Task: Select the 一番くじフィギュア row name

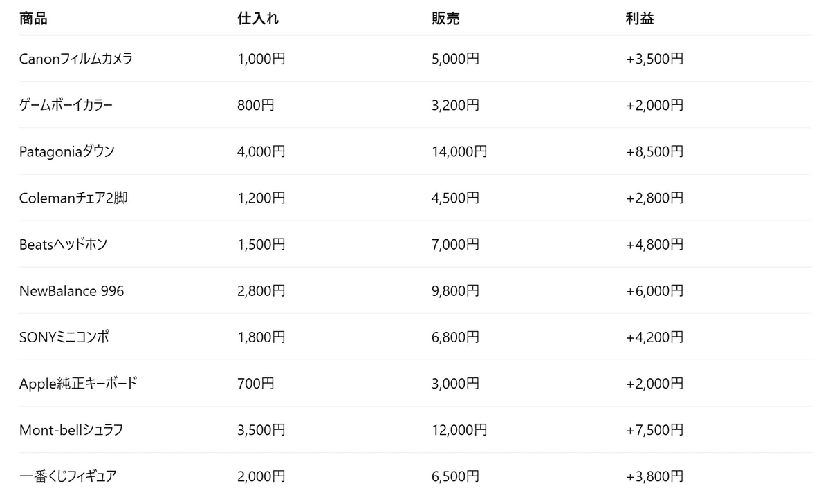Action: 68,476
